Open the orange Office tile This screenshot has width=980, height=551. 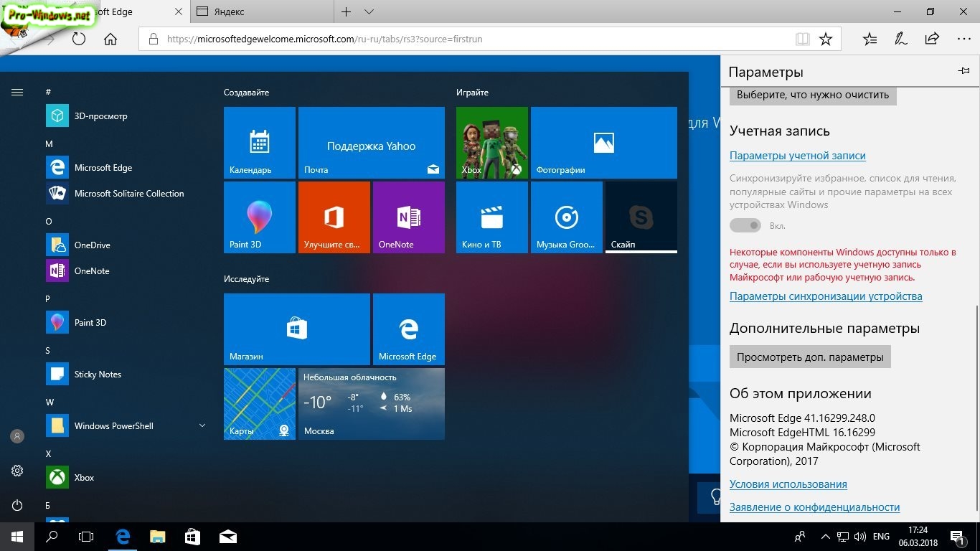point(334,217)
